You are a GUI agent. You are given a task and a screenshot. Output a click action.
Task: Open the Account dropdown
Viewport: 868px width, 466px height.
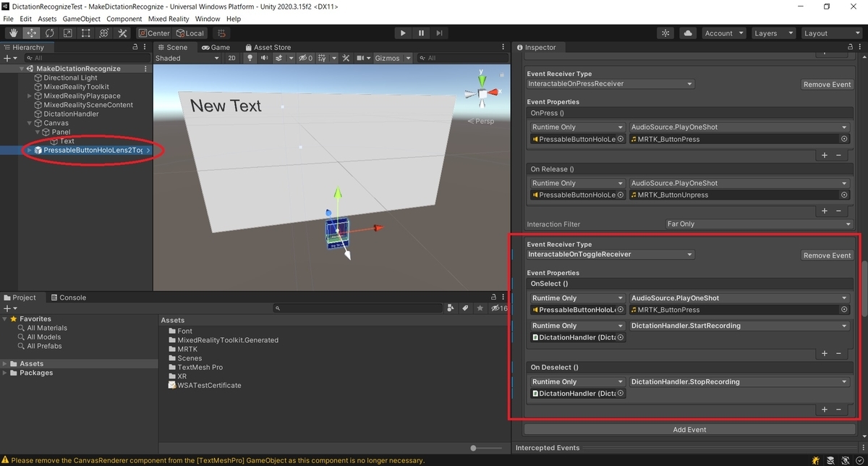pyautogui.click(x=723, y=33)
